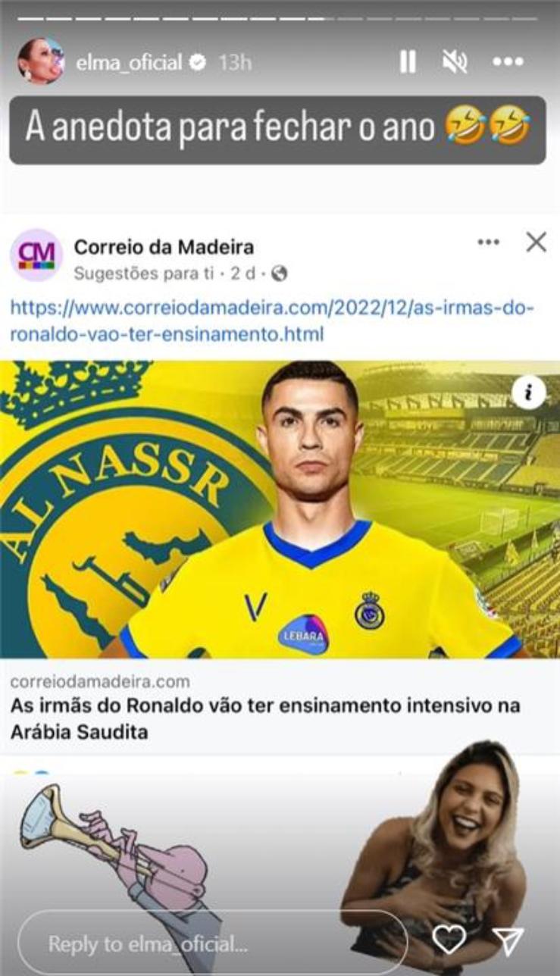Tap the elma_oficial username
The width and height of the screenshot is (560, 976).
pos(130,62)
